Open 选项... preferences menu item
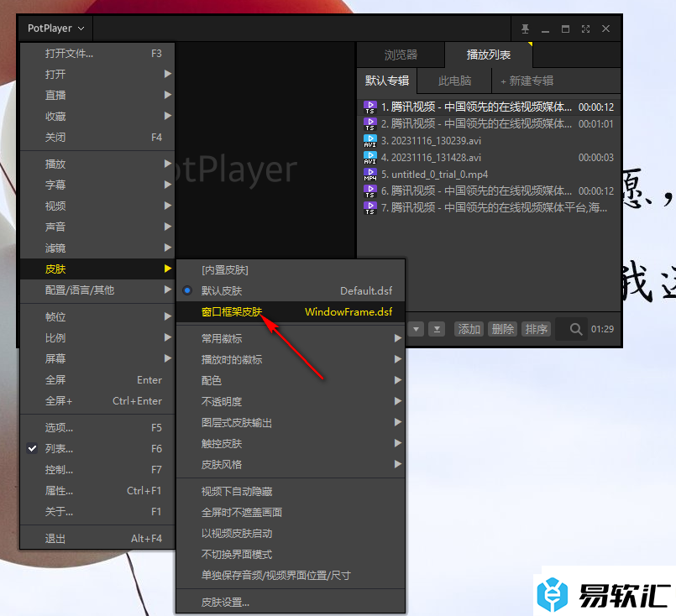 97,428
